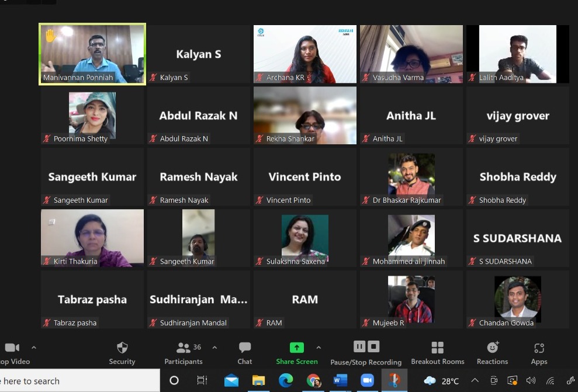Open the Security shield icon
This screenshot has width=578, height=392.
[122, 348]
